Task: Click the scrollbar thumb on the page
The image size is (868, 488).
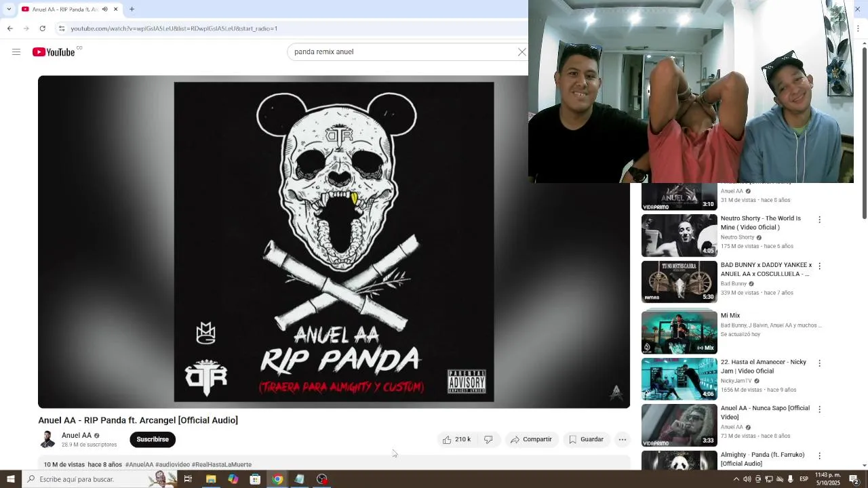Action: coord(865,133)
